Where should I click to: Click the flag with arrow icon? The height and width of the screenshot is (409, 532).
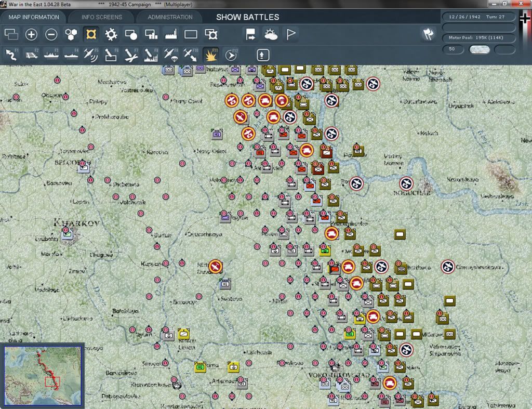pos(250,34)
